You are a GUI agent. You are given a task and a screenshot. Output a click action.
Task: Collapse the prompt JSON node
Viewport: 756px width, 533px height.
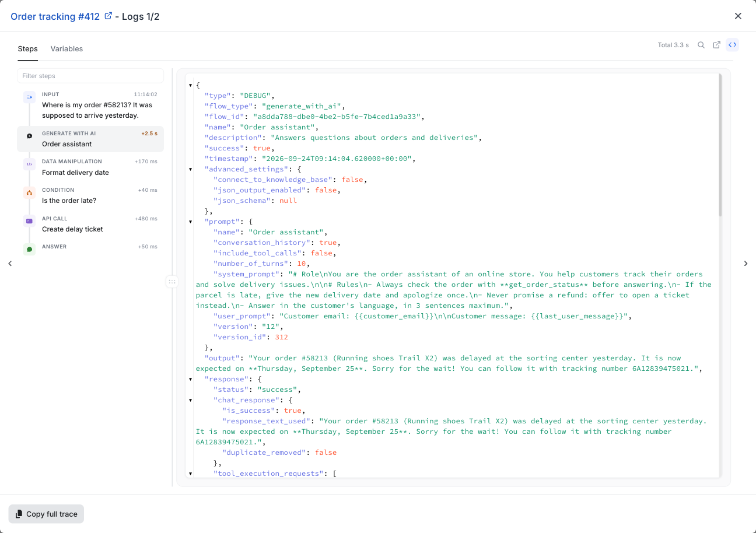pyautogui.click(x=191, y=222)
